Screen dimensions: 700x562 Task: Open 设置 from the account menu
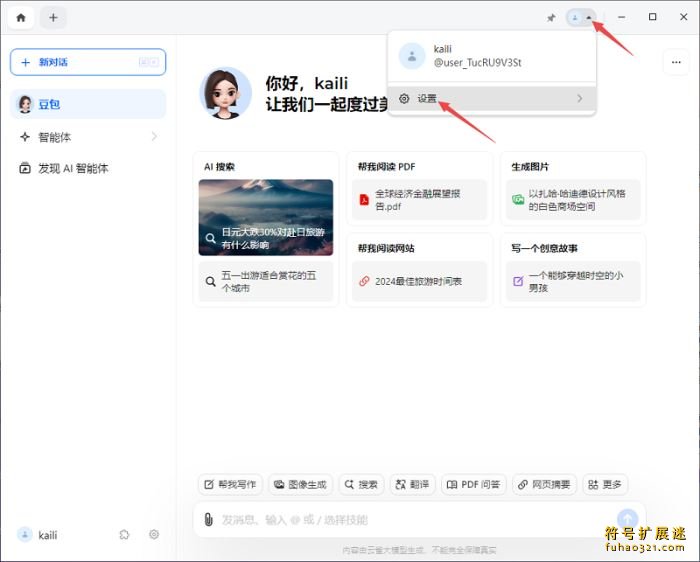492,99
